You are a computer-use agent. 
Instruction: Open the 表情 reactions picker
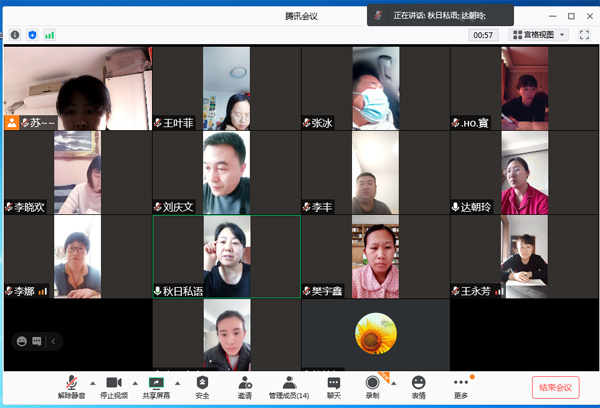point(418,386)
